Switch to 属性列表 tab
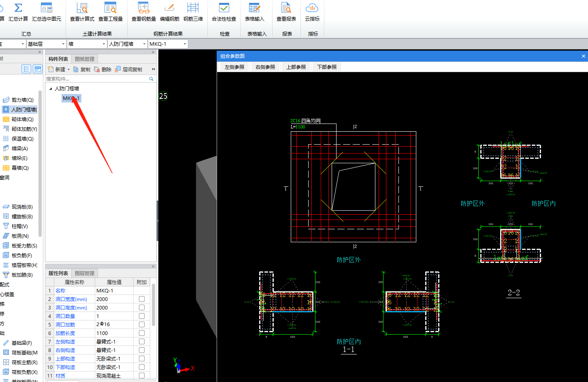Viewport: 588px width, 382px height. [x=58, y=273]
